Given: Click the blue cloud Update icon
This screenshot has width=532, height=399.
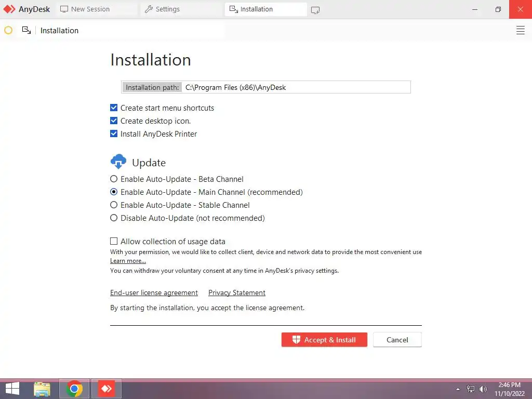Looking at the screenshot, I should (x=118, y=162).
